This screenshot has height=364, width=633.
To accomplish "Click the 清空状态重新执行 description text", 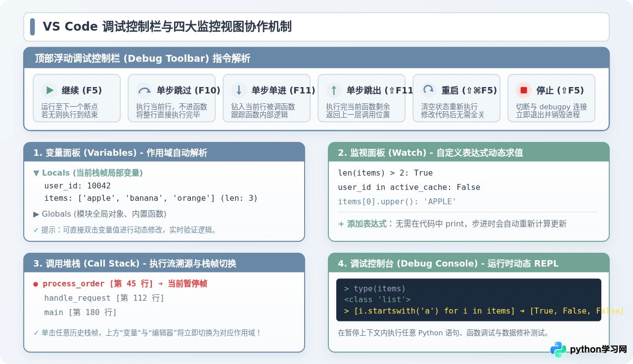I will [449, 106].
